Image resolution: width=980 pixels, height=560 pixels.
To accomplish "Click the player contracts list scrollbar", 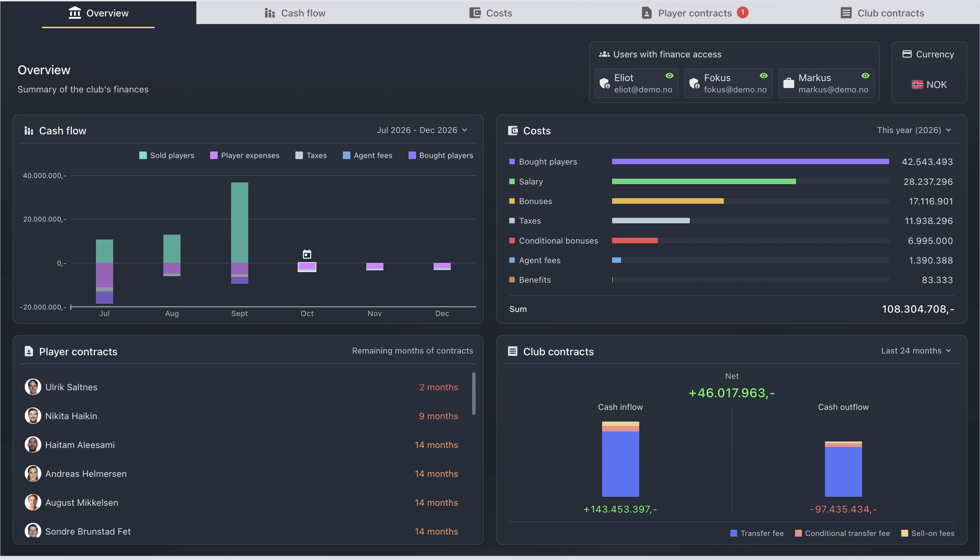I will (473, 393).
